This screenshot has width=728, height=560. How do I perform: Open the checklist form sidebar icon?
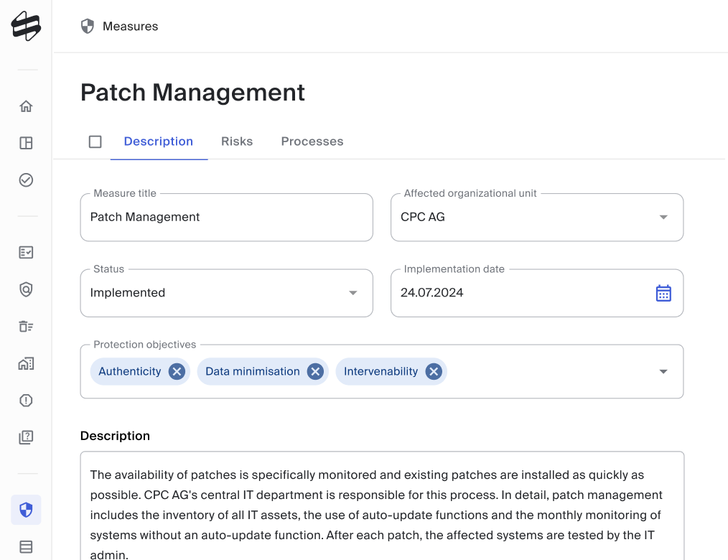click(26, 253)
